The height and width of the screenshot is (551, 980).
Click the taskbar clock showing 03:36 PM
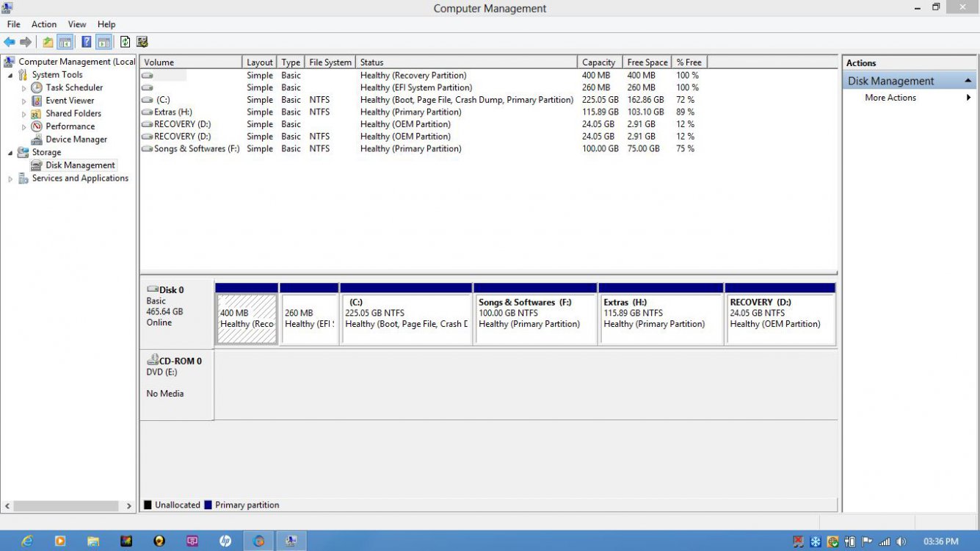tap(940, 541)
